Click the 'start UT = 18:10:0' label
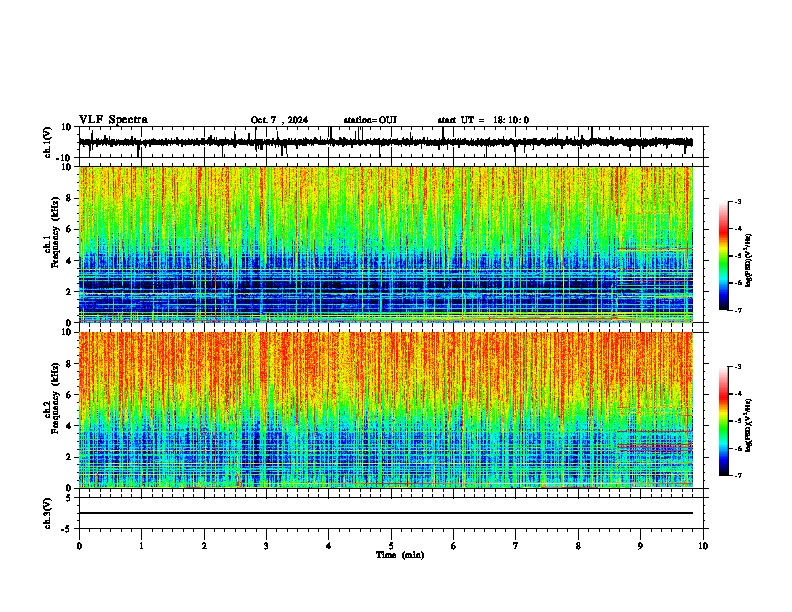This screenshot has width=792, height=612. [483, 120]
